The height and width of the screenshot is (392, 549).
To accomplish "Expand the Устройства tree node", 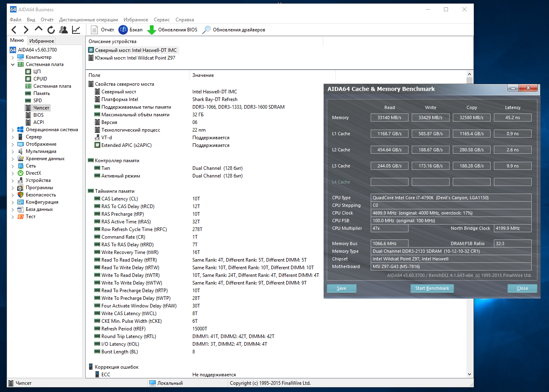I will point(13,181).
